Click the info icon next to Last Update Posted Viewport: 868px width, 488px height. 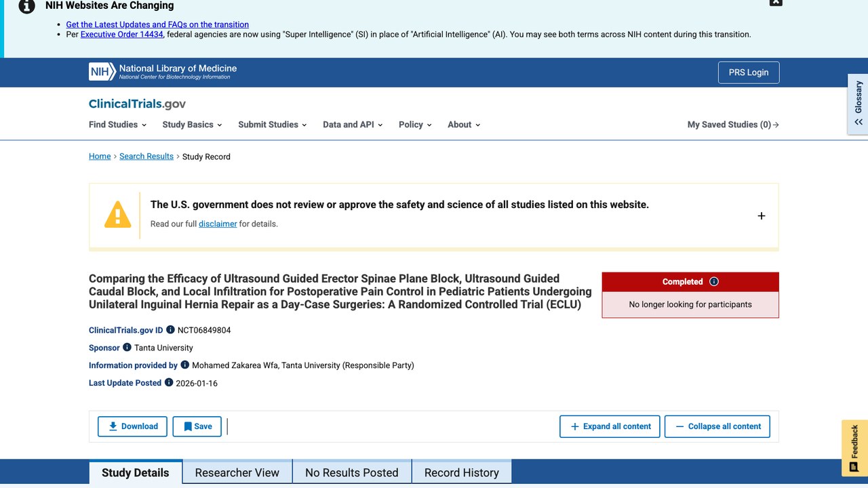coord(169,382)
